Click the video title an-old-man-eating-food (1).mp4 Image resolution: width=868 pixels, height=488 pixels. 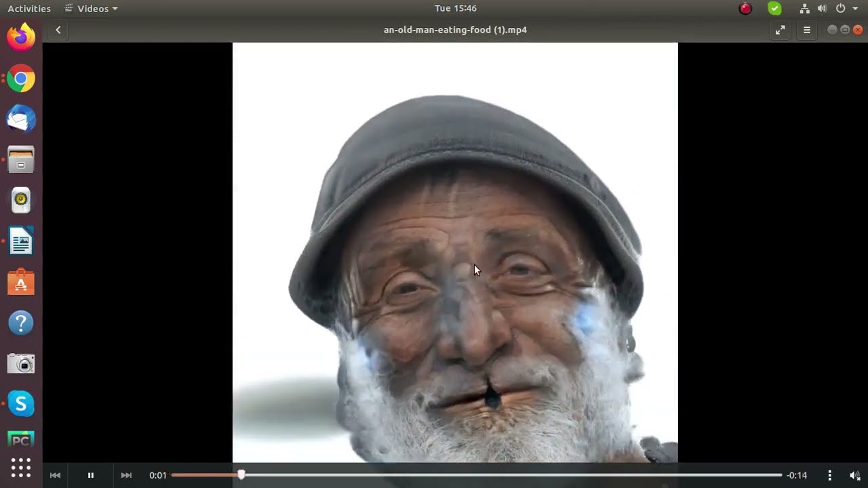point(455,30)
